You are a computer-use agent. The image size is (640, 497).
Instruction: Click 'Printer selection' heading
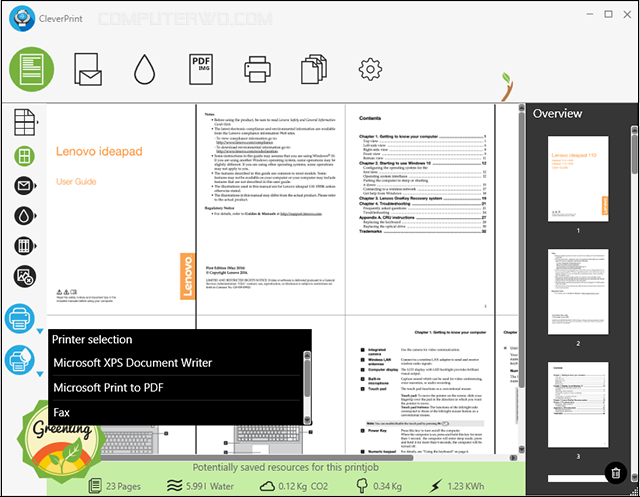tap(92, 339)
